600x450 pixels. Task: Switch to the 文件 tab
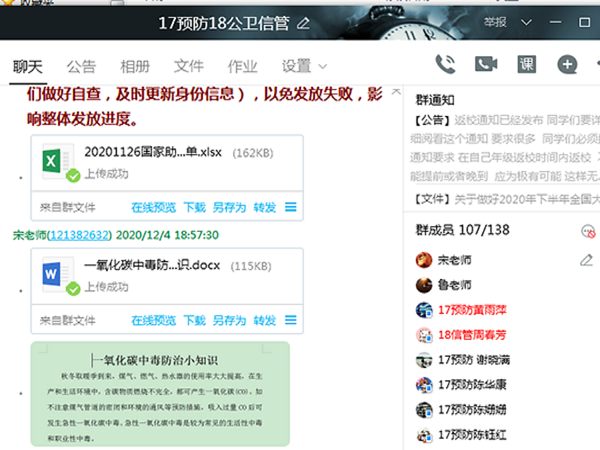pyautogui.click(x=188, y=67)
